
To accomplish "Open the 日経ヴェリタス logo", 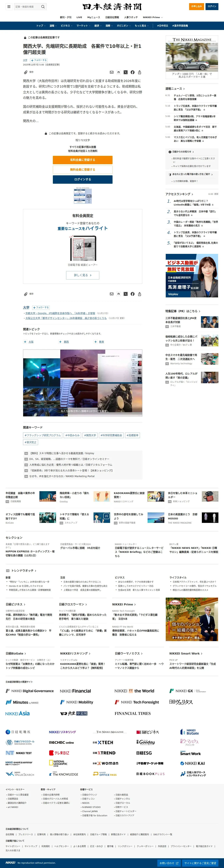I will point(181,702).
